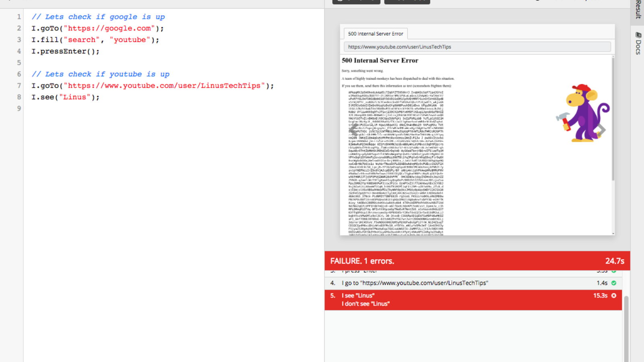The height and width of the screenshot is (362, 644).
Task: Click the URL field showing youtube.com/user/LinusTechTips
Action: pyautogui.click(x=477, y=47)
